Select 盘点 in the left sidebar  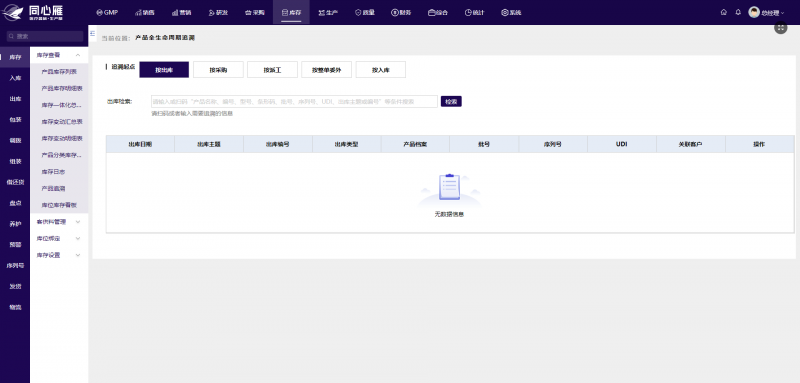pos(15,203)
